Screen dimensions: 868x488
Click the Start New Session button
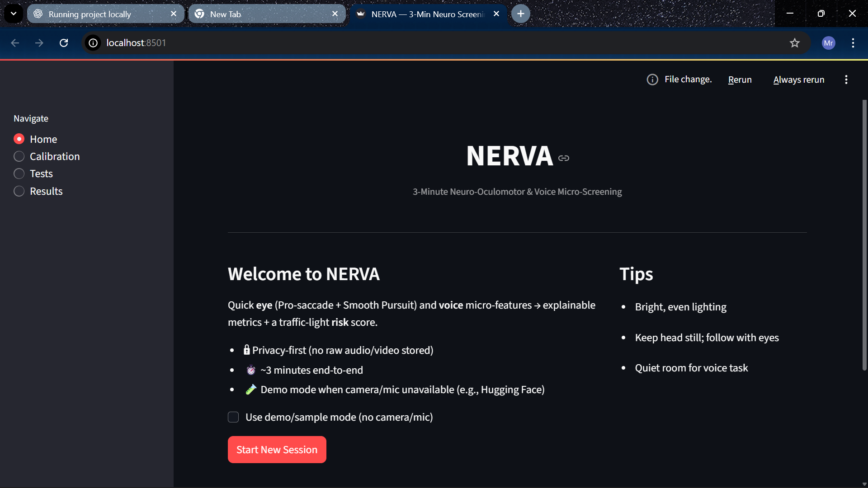277,450
